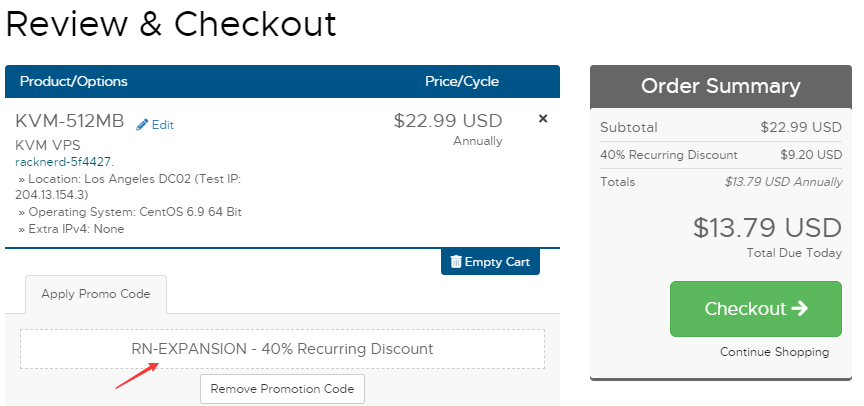
Task: Click the Order Summary heading
Action: [720, 87]
